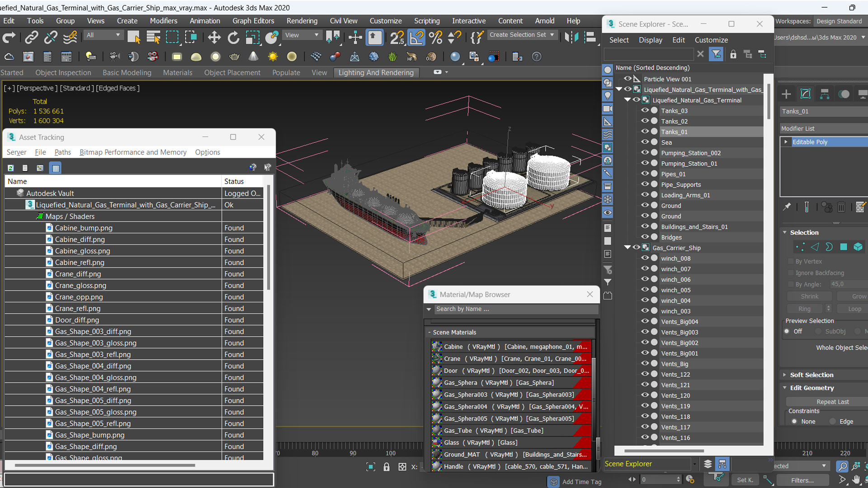
Task: Open the Hierarchy panel tab icon
Action: [825, 94]
